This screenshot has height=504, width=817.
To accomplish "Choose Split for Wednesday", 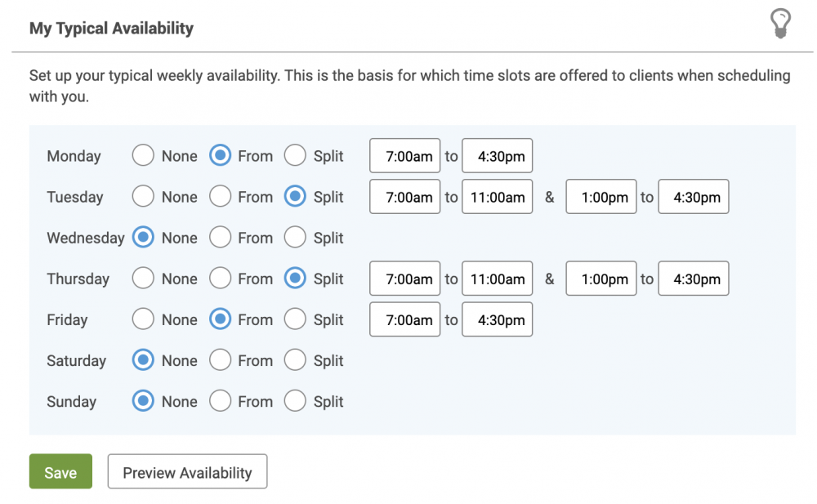I will (295, 237).
